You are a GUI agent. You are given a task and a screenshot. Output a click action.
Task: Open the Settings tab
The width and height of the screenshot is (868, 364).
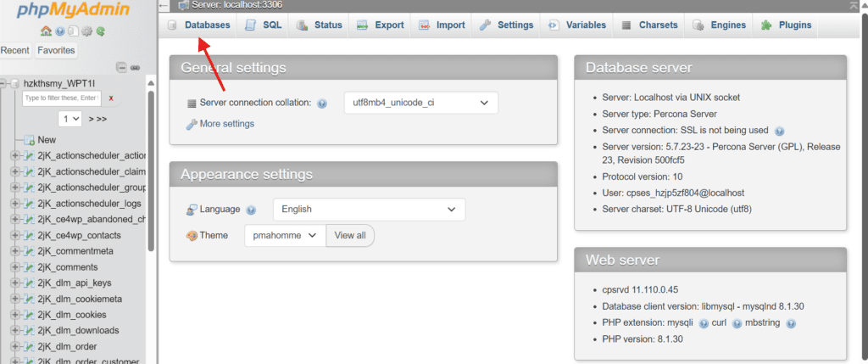click(x=506, y=25)
